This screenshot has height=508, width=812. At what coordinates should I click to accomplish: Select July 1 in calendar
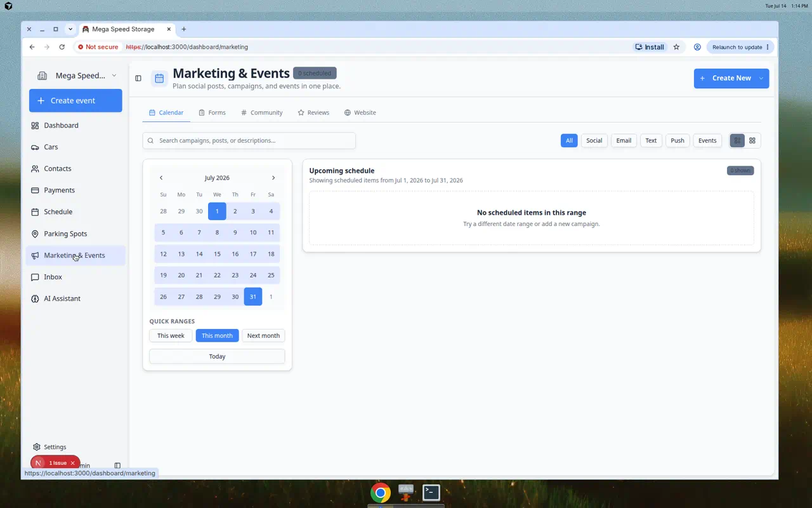[217, 211]
